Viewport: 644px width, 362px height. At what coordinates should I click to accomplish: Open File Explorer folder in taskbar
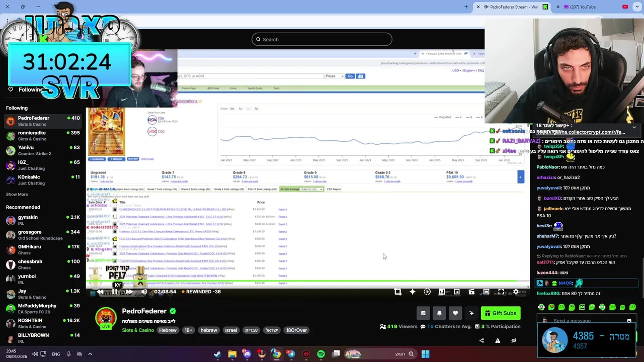tap(232, 354)
